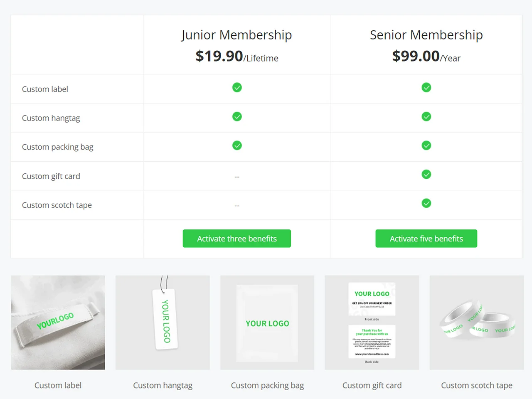Screen dimensions: 532x399
Task: Click the $99.00/Year price text
Action: pyautogui.click(x=426, y=56)
